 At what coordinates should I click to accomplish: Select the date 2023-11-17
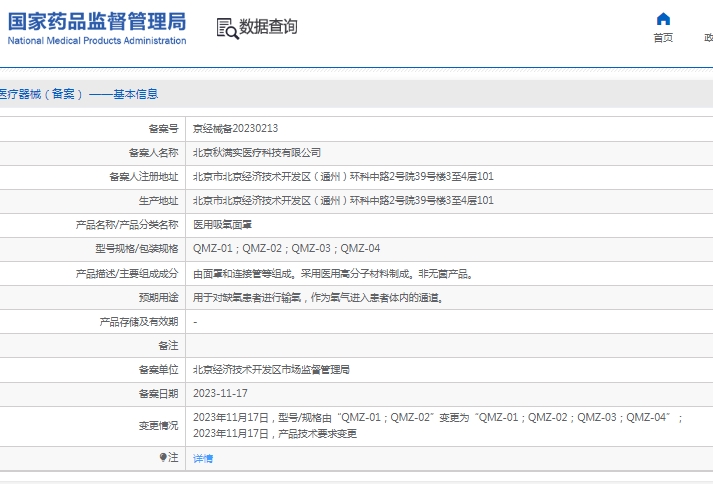click(220, 393)
